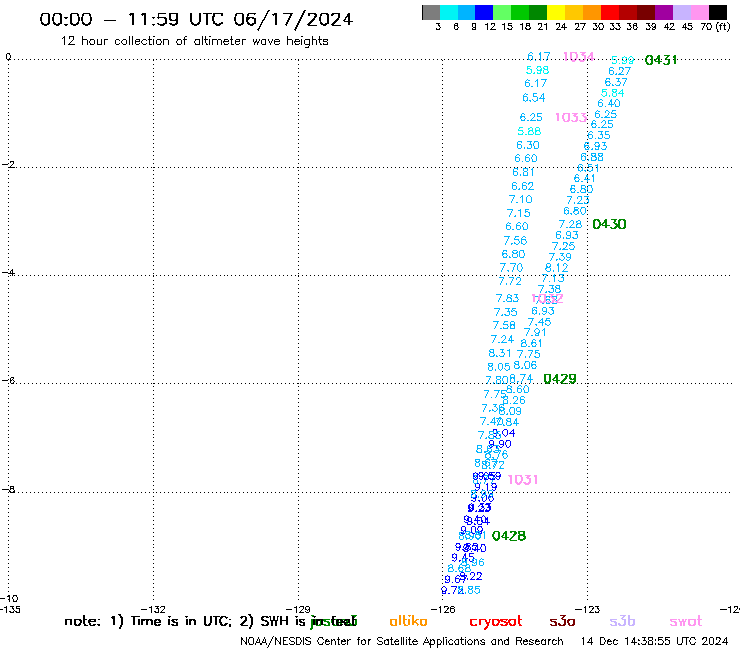Click the -8 latitude axis label
This screenshot has width=740, height=650.
pyautogui.click(x=8, y=490)
